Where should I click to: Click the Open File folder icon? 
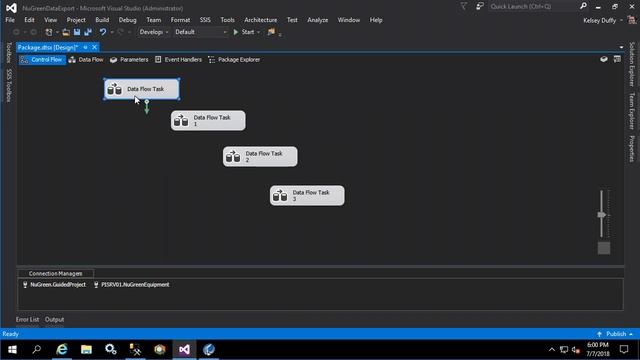(x=66, y=32)
